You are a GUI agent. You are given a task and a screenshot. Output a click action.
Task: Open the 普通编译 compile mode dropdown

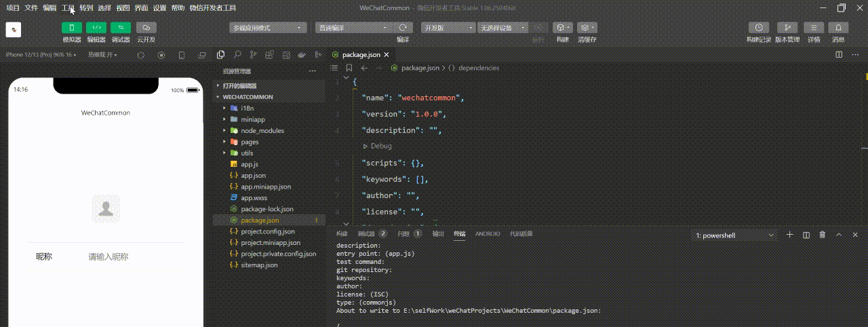tap(354, 28)
